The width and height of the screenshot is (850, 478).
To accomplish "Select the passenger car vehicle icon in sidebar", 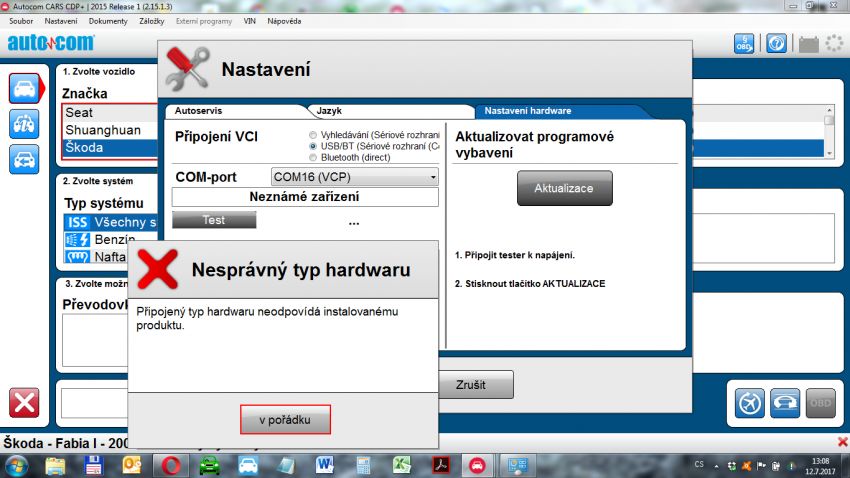I will click(24, 88).
